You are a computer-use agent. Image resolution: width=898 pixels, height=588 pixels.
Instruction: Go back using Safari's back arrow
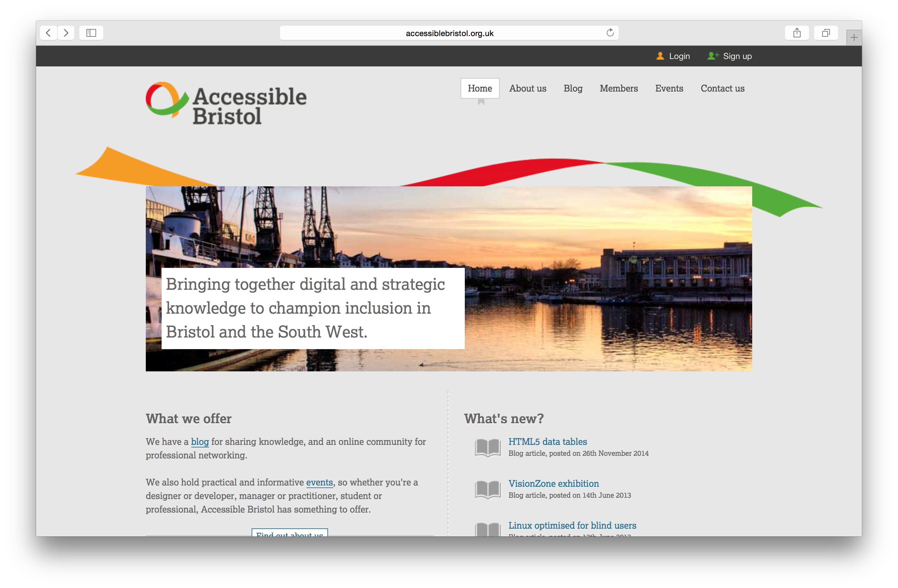point(48,33)
